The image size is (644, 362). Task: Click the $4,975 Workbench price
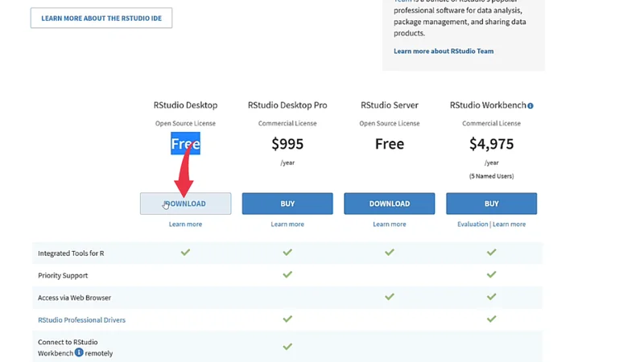(491, 144)
